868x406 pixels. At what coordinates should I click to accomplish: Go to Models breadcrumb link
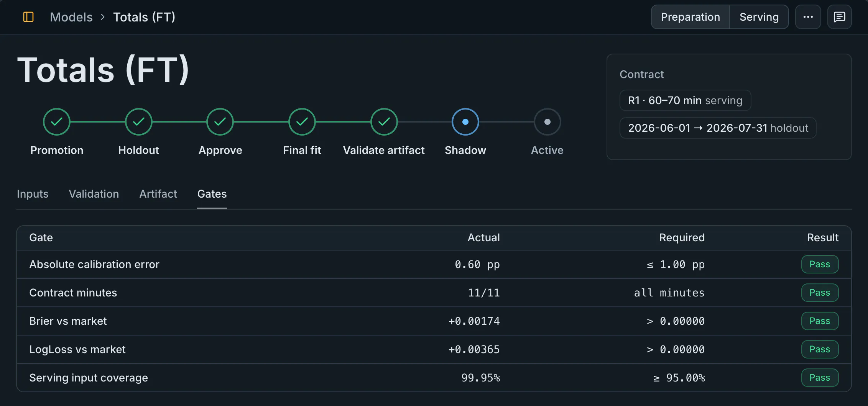(71, 17)
